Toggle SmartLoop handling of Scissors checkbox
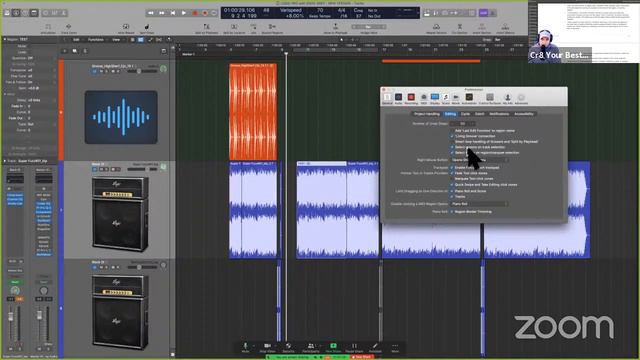640x360 pixels. pyautogui.click(x=452, y=142)
